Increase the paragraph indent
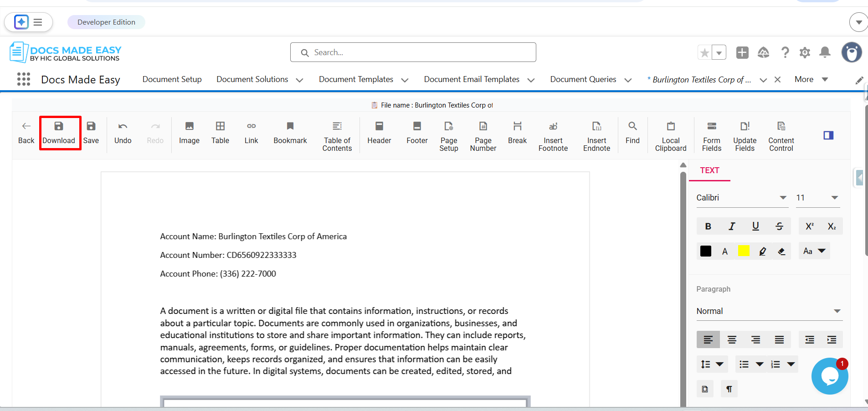Image resolution: width=868 pixels, height=411 pixels. tap(832, 339)
